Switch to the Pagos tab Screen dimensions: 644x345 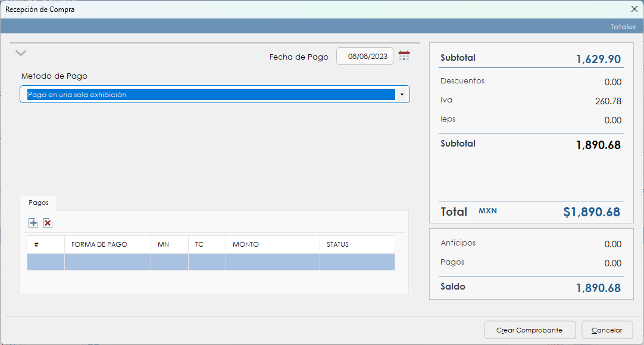pyautogui.click(x=38, y=203)
